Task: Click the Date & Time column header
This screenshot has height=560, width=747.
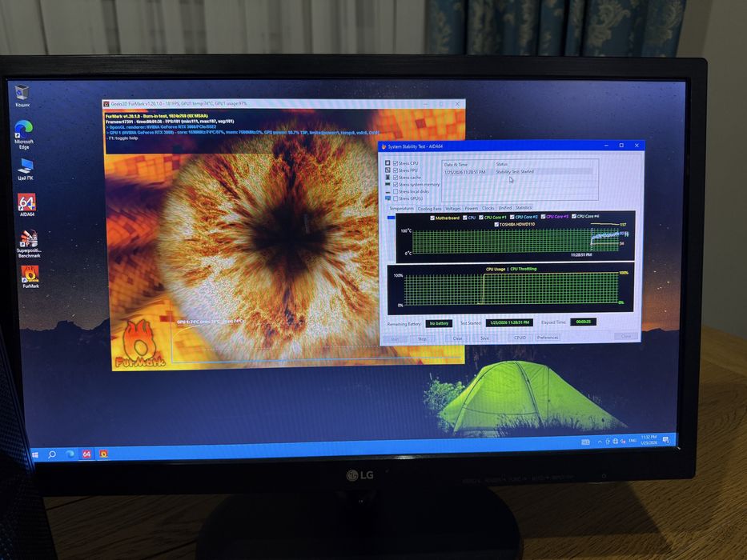Action: coord(456,165)
